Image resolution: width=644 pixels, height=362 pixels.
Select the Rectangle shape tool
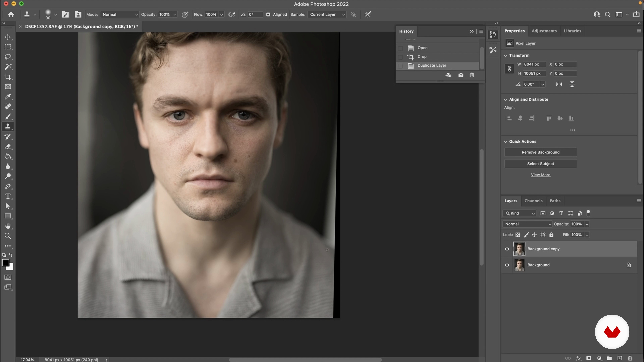8,216
